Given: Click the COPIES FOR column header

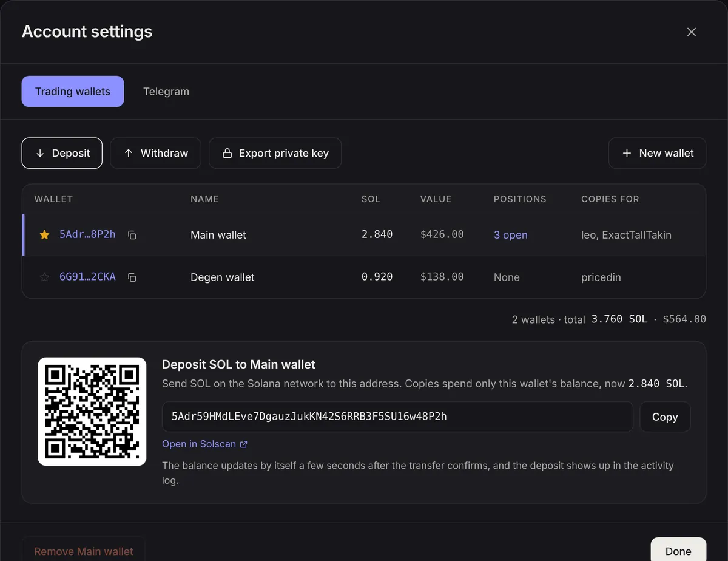Looking at the screenshot, I should point(610,199).
